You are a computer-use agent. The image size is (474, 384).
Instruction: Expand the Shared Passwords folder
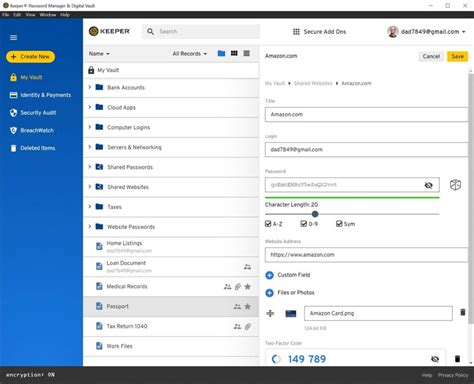(x=89, y=167)
